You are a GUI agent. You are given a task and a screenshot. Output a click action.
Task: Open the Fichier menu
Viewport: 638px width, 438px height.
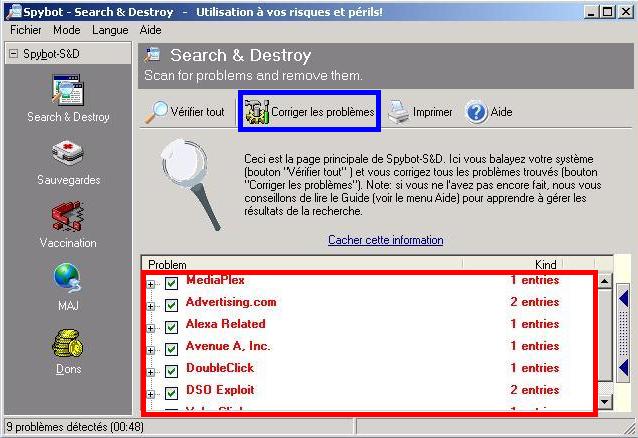click(x=26, y=31)
